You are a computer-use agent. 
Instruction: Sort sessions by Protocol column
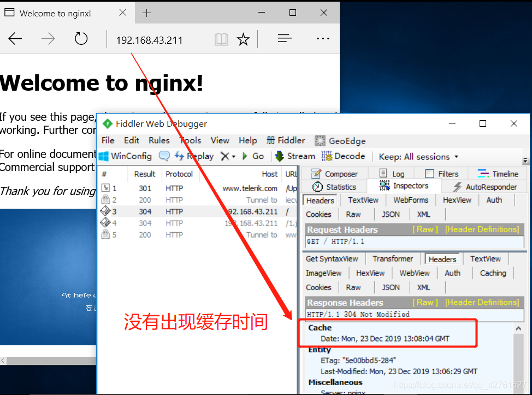tap(179, 174)
